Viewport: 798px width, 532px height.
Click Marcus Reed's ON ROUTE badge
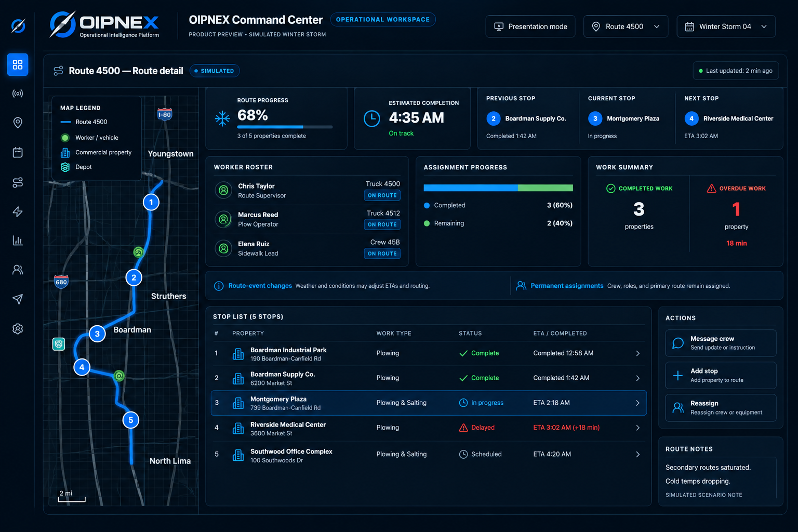(382, 224)
